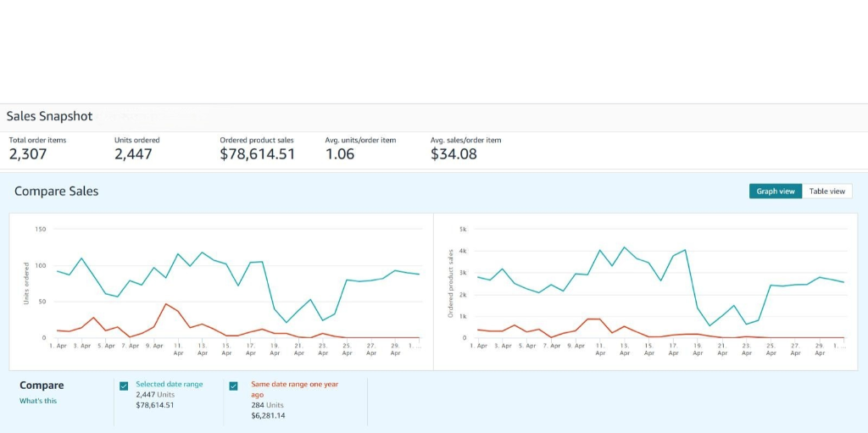Click the Ordered product sales y-axis label

452,284
